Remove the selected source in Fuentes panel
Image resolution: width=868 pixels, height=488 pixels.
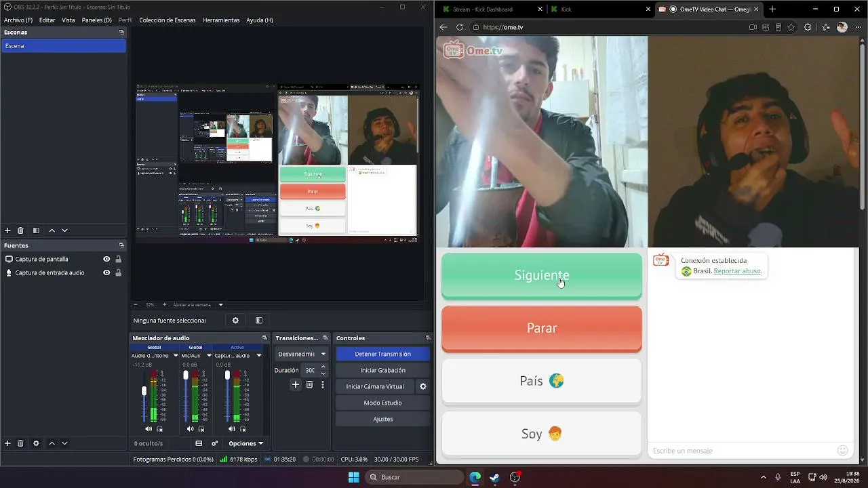(x=20, y=443)
